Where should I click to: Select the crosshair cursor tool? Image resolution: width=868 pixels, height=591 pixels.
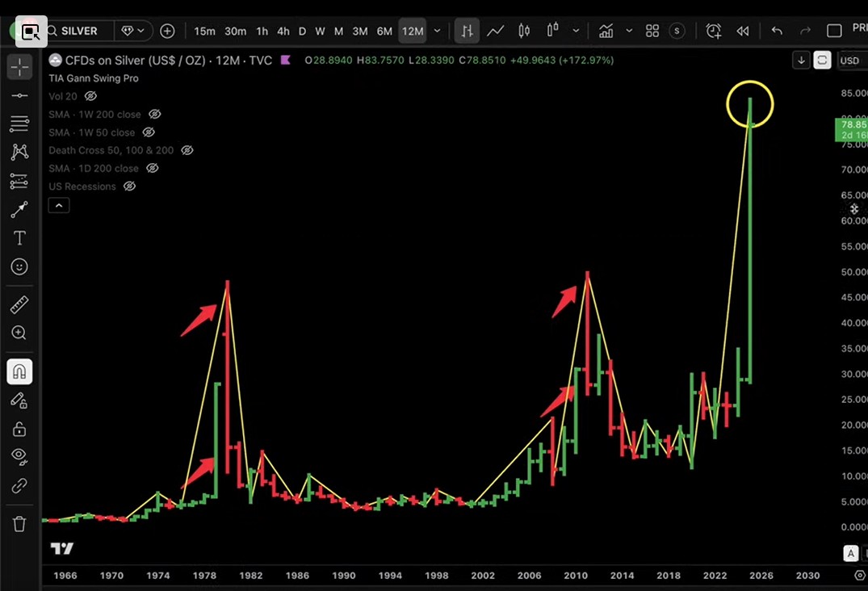tap(19, 67)
